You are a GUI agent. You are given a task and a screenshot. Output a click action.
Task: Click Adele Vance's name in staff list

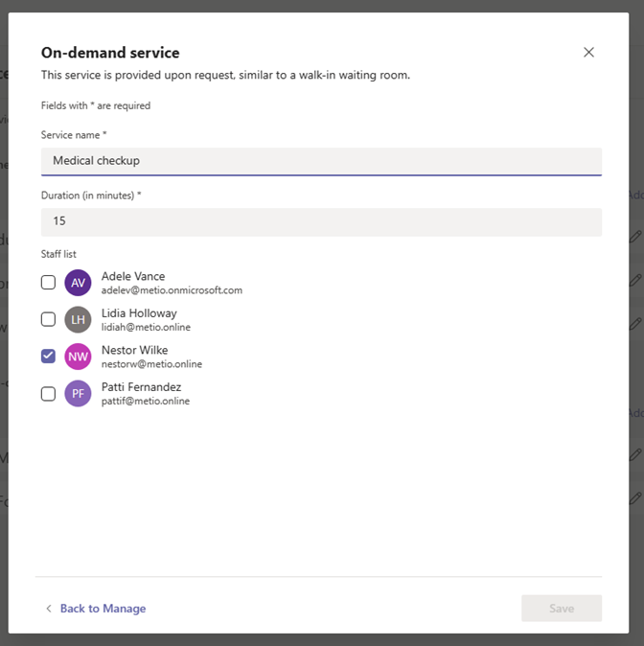point(133,276)
